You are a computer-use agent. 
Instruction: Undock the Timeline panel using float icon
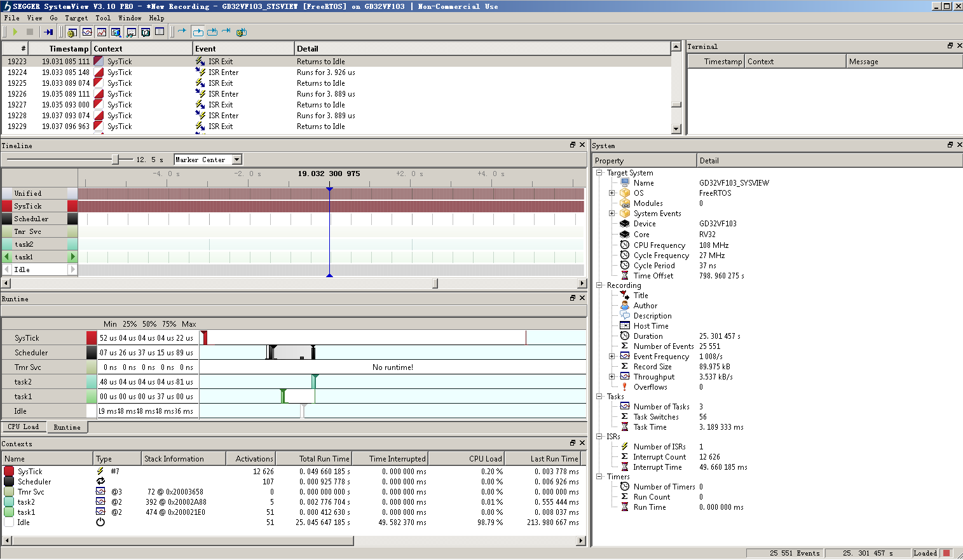[x=573, y=145]
